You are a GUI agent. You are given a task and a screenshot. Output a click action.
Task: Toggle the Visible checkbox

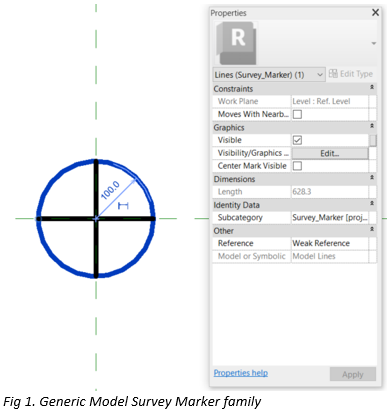coord(297,140)
